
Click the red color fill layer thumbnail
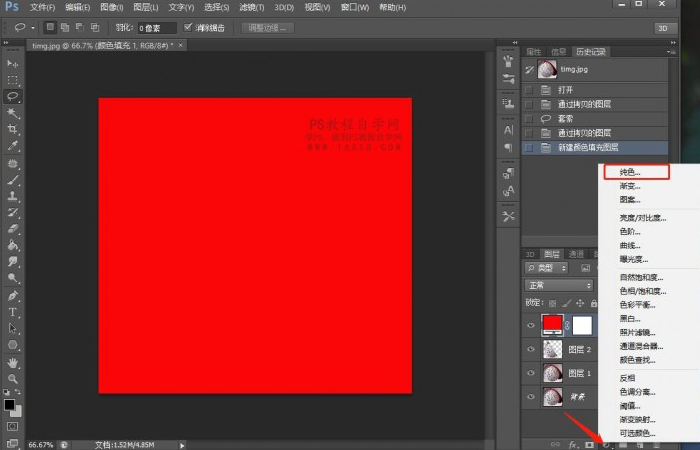tap(551, 324)
